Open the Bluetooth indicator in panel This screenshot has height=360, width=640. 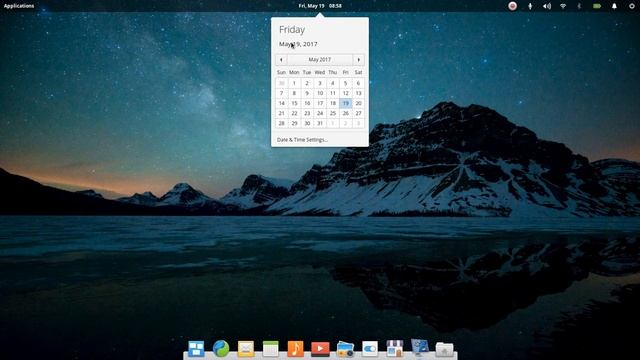point(579,6)
